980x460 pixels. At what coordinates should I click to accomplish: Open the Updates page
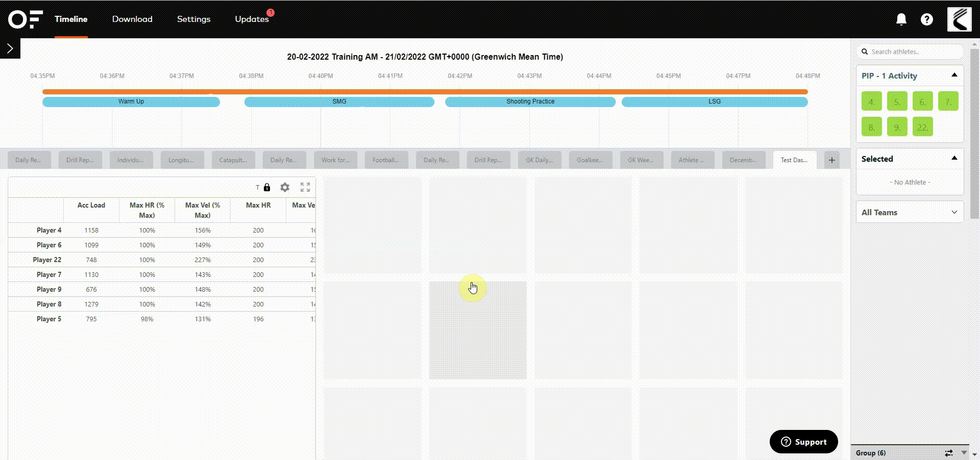tap(252, 19)
